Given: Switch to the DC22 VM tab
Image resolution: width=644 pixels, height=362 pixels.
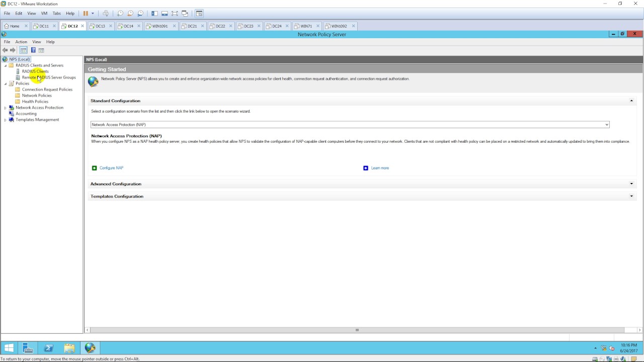Looking at the screenshot, I should (220, 26).
